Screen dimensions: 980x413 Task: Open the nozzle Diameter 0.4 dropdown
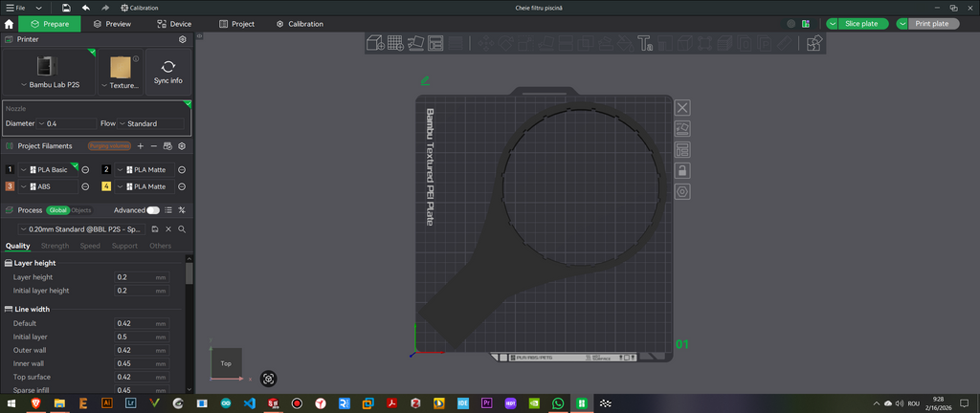66,123
